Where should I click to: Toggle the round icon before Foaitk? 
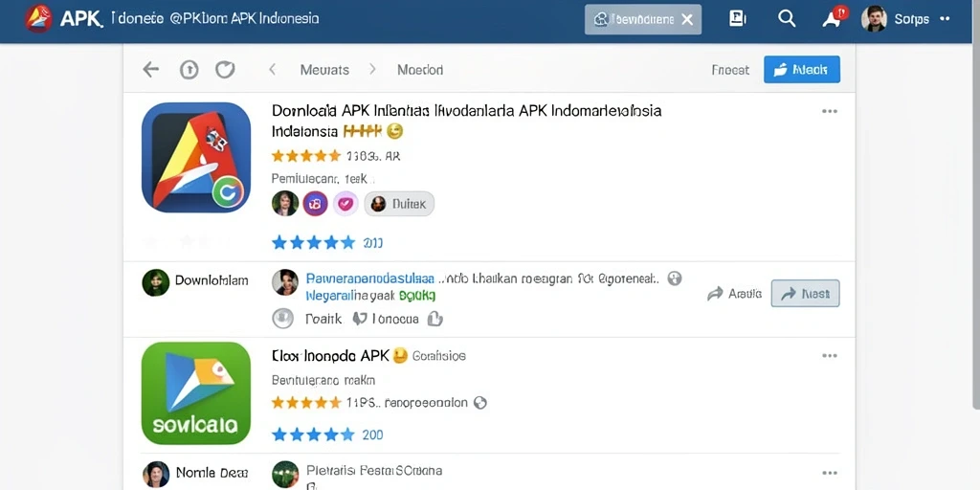click(x=282, y=319)
